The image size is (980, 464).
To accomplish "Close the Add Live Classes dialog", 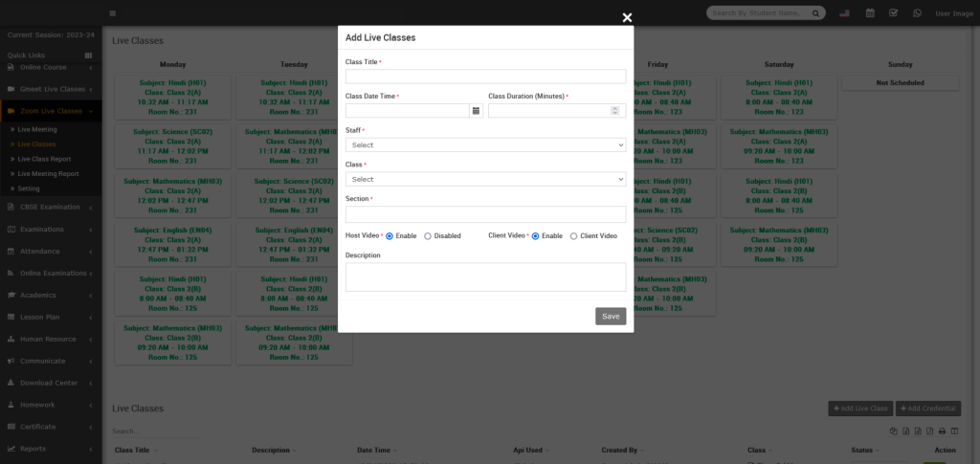I will (x=627, y=17).
